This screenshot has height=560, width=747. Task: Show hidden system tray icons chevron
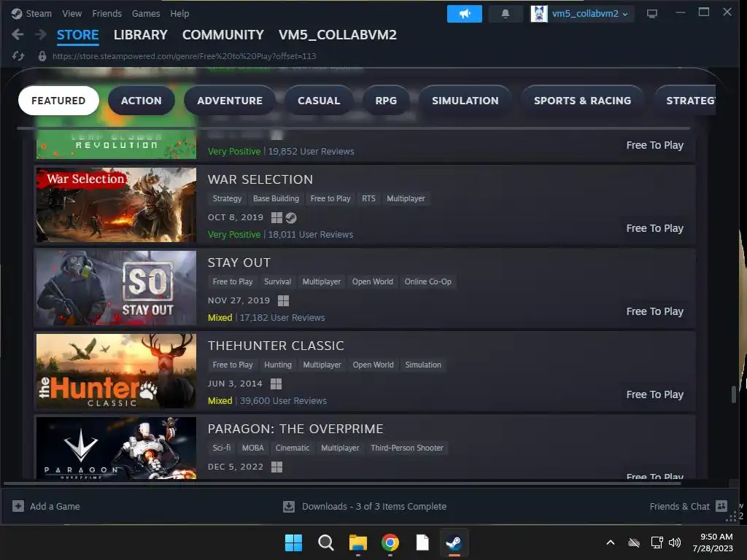(611, 542)
